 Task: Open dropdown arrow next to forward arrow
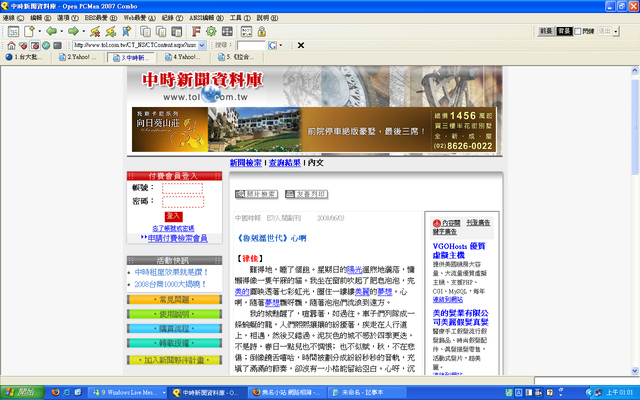pos(84,31)
